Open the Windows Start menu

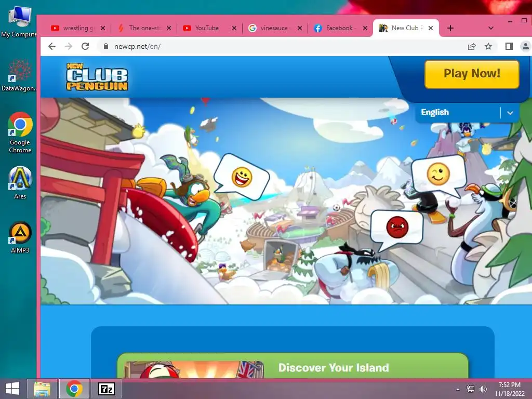tap(12, 389)
